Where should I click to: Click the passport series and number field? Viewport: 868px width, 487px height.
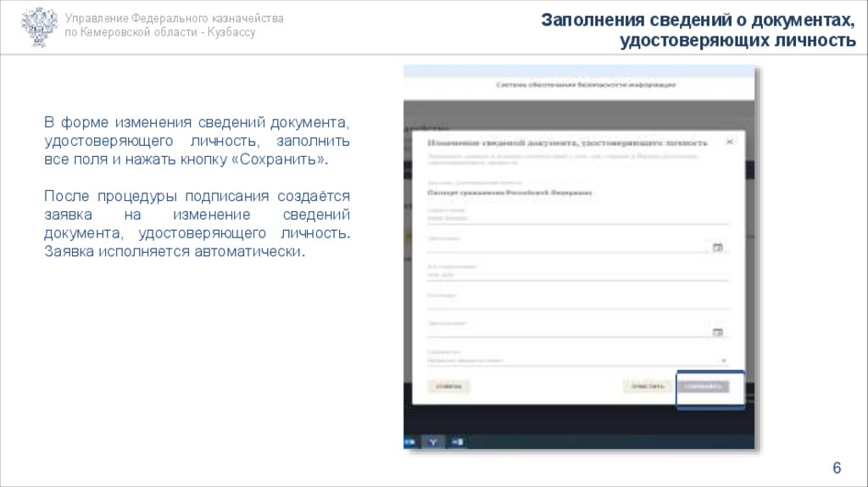tap(577, 218)
